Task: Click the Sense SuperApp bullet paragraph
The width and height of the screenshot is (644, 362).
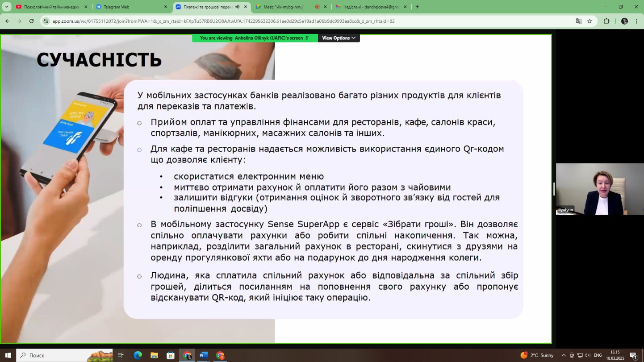Action: 334,241
